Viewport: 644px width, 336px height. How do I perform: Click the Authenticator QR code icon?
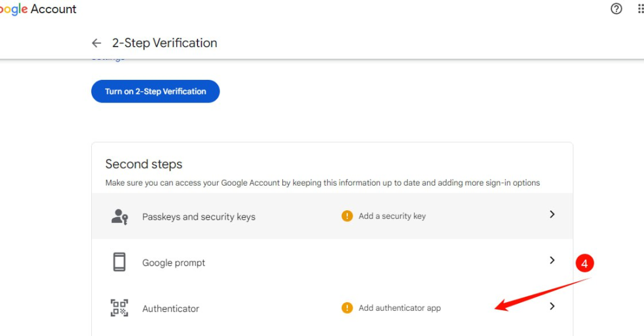point(119,308)
